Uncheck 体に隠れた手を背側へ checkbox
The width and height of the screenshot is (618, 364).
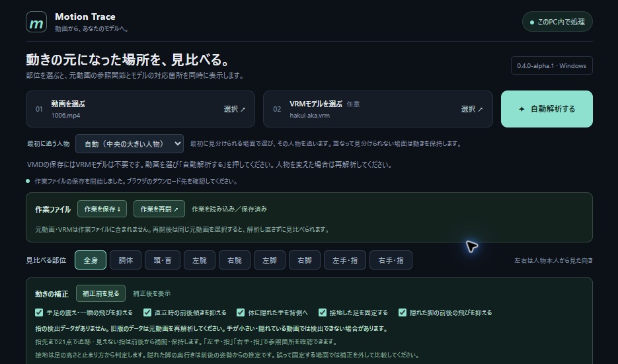pyautogui.click(x=241, y=312)
